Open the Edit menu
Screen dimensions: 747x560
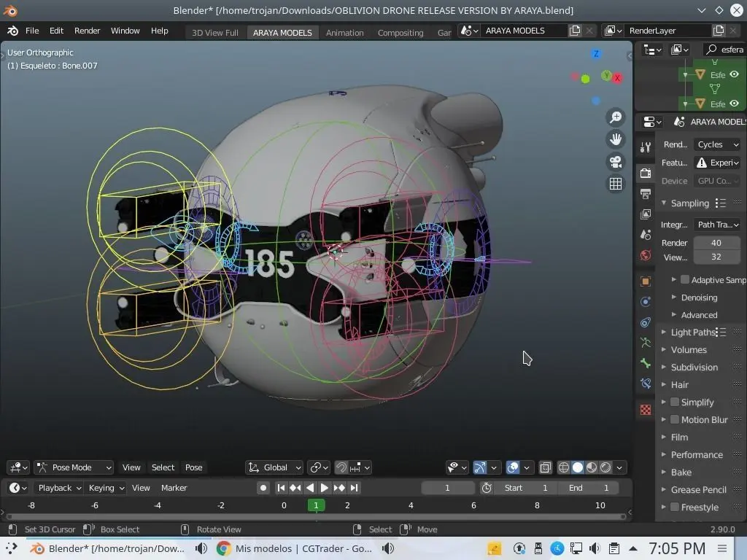pyautogui.click(x=56, y=31)
